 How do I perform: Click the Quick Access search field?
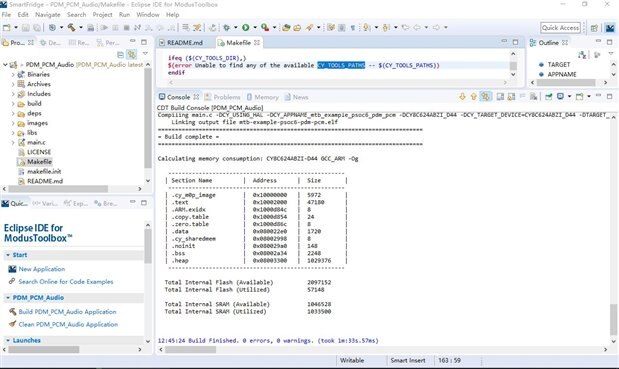click(560, 28)
